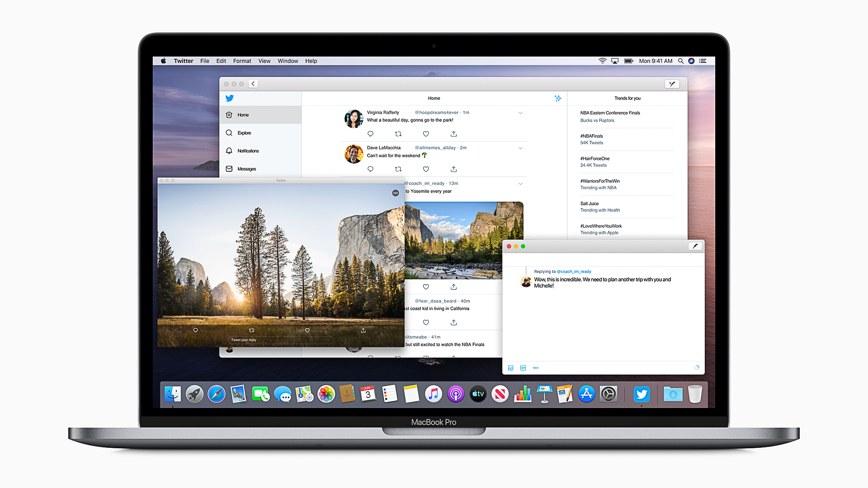The image size is (868, 488).
Task: Open the Home item in sidebar
Action: 260,115
